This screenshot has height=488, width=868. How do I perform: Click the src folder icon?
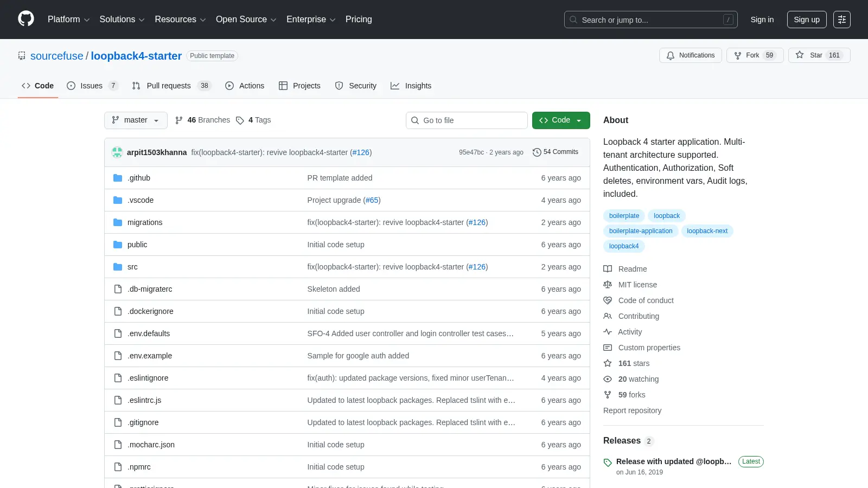118,267
